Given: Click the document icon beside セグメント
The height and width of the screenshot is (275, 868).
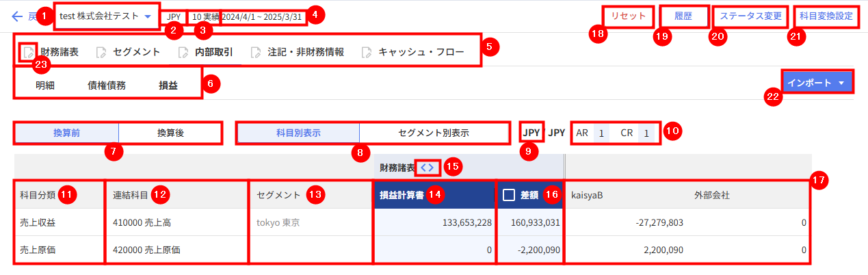Looking at the screenshot, I should click(x=101, y=52).
